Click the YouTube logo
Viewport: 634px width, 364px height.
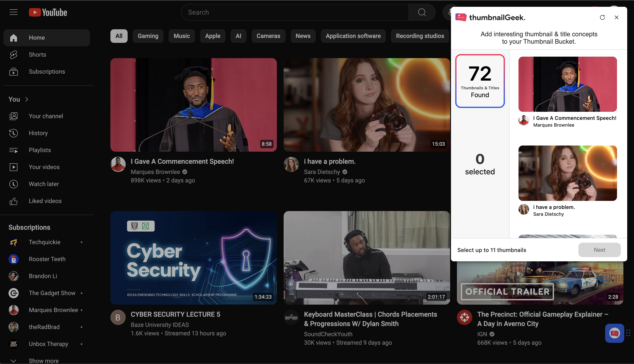[x=48, y=12]
